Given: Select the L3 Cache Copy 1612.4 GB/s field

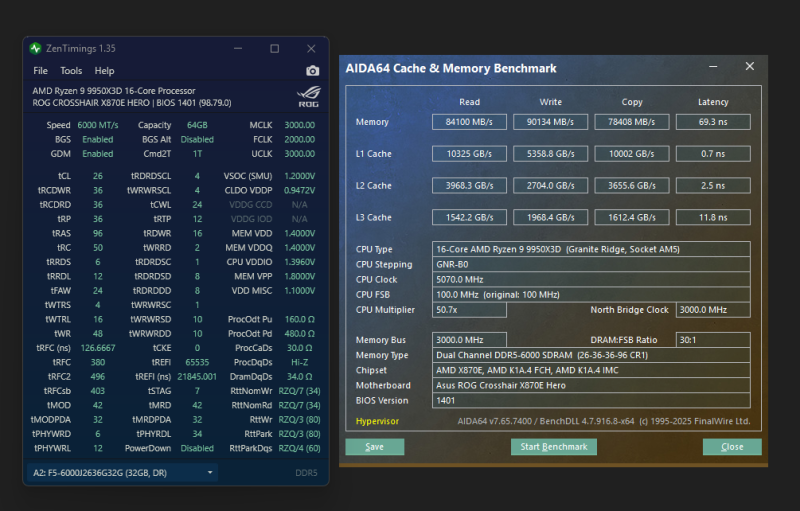Looking at the screenshot, I should click(x=632, y=217).
